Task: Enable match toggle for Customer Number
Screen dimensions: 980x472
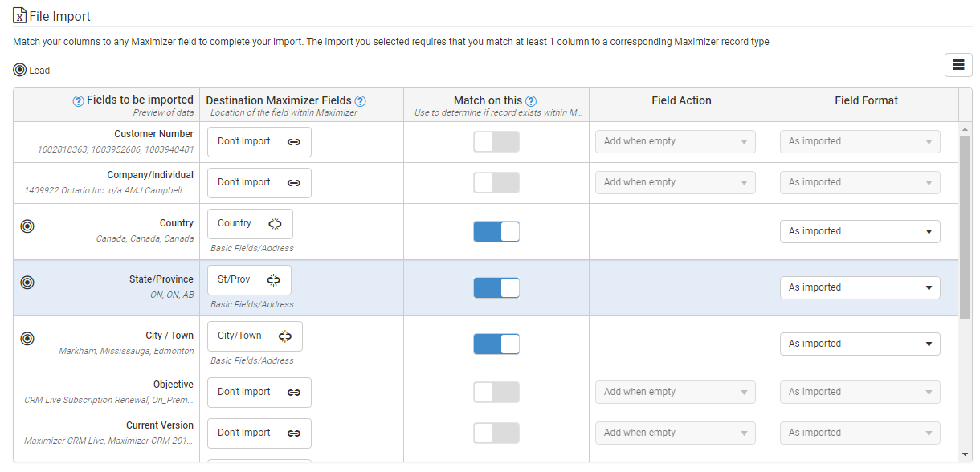Action: pos(496,142)
